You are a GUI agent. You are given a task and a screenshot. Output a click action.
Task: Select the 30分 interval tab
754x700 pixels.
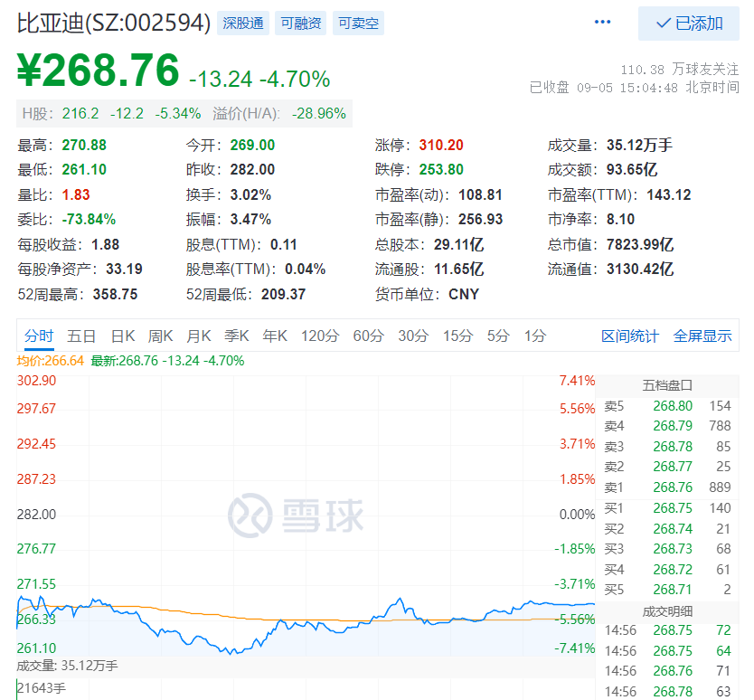[413, 336]
